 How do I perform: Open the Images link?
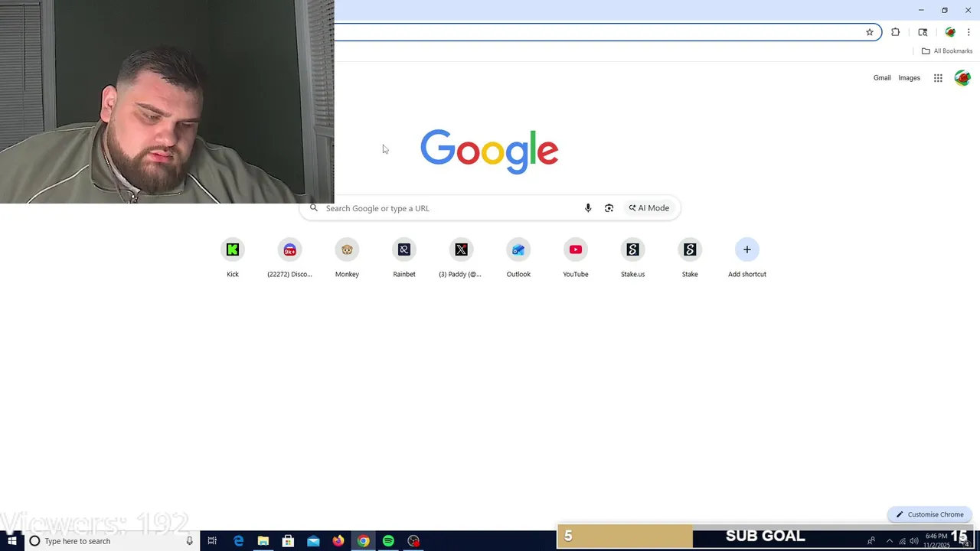coord(909,78)
